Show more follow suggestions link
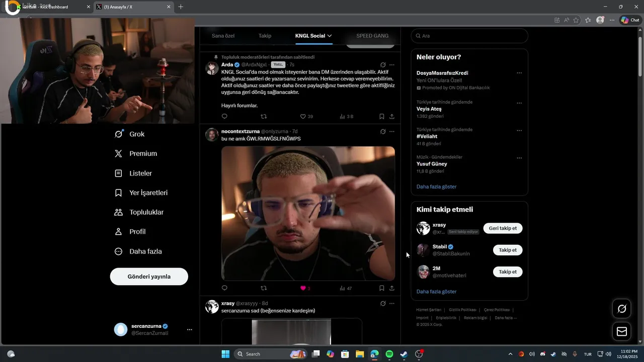This screenshot has height=362, width=644. click(437, 292)
